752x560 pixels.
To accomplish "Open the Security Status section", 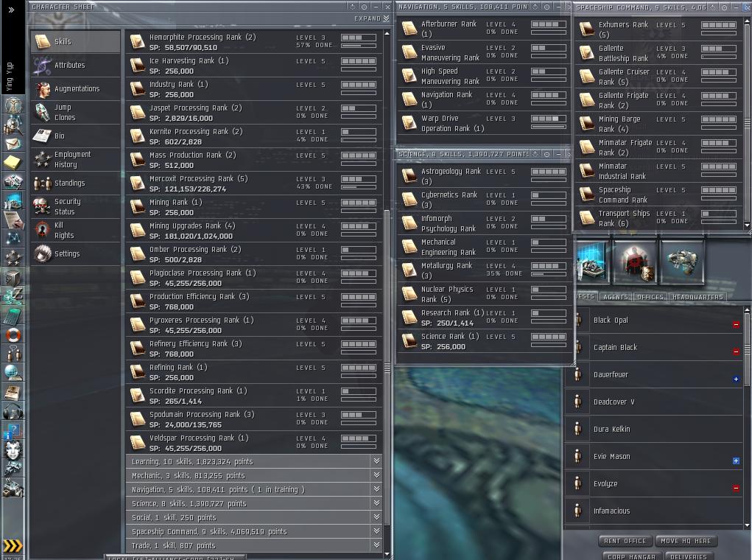I will (x=75, y=206).
